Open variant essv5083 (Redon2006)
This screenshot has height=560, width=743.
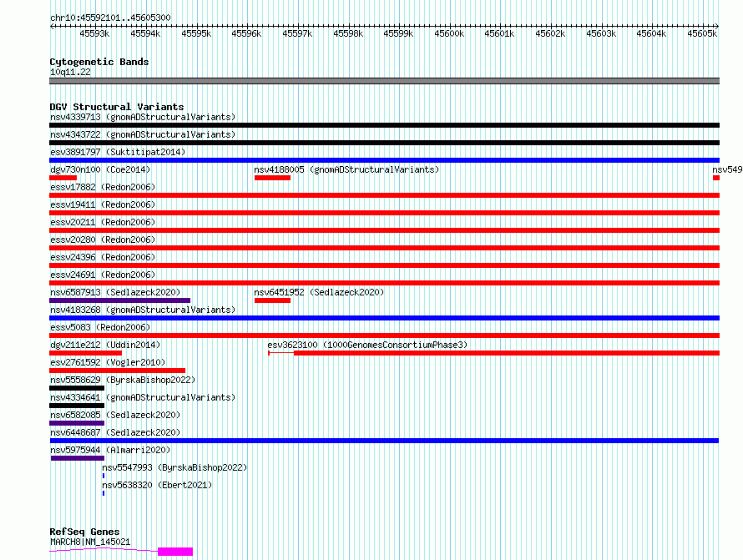point(100,327)
